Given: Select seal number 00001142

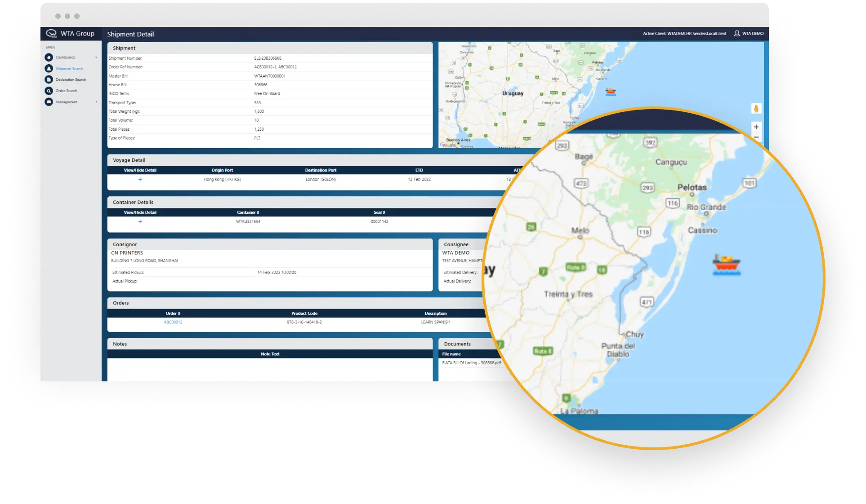Looking at the screenshot, I should pos(379,221).
